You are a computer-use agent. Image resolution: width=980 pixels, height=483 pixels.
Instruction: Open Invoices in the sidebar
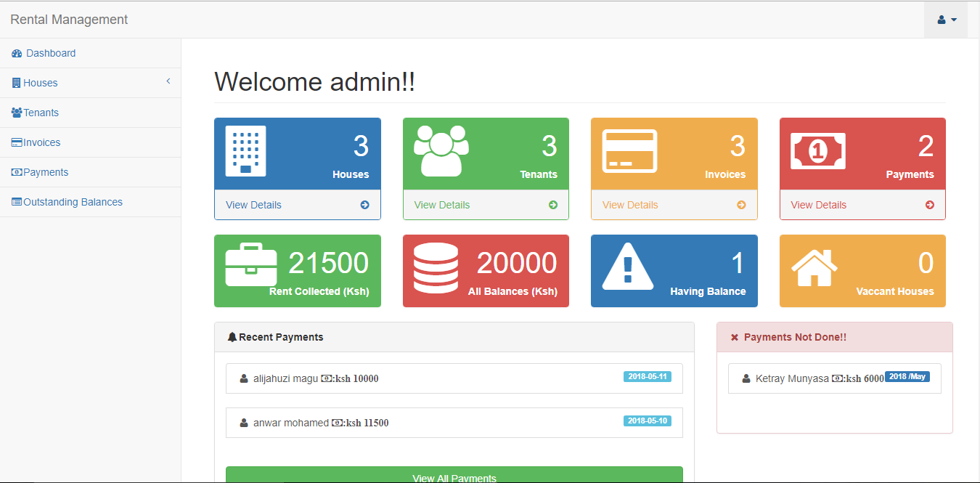90,142
